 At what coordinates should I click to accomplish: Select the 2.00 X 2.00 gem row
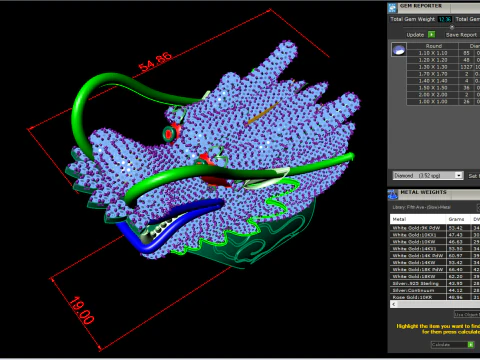pos(443,95)
